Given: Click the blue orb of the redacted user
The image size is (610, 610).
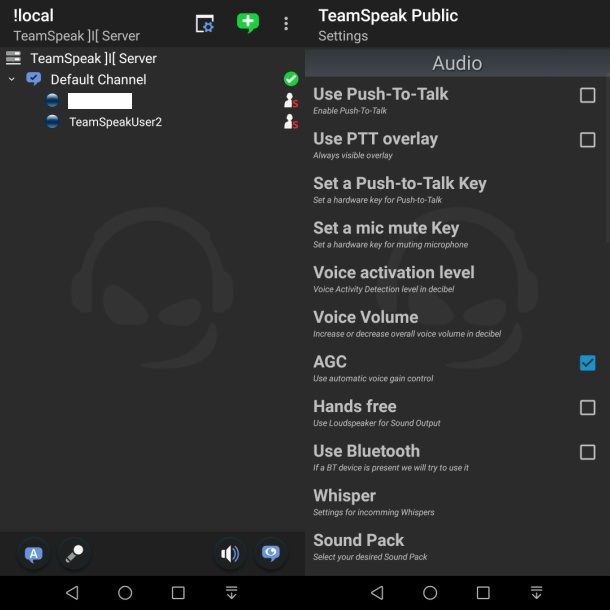Looking at the screenshot, I should pos(53,100).
